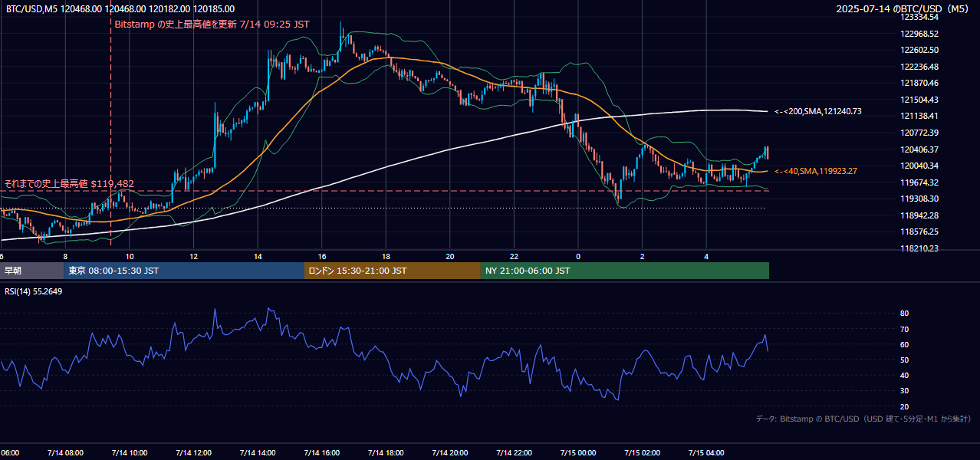Click the 7/14 10:00 time label

(129, 453)
